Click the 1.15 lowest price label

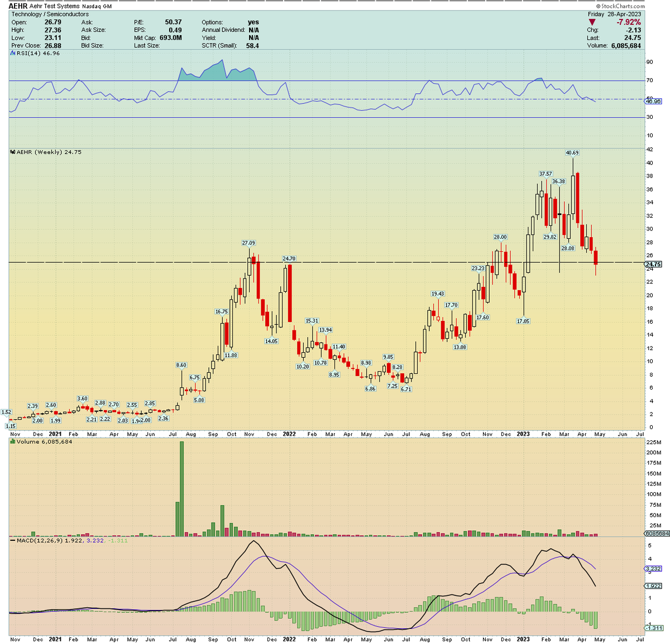pos(11,426)
